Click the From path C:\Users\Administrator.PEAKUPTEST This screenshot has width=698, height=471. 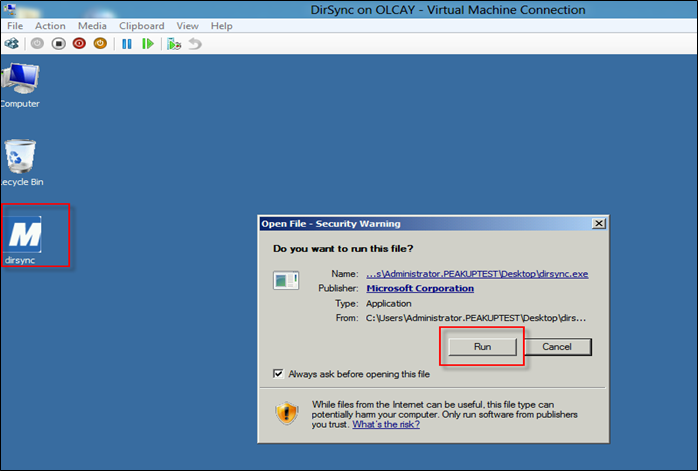tap(476, 318)
